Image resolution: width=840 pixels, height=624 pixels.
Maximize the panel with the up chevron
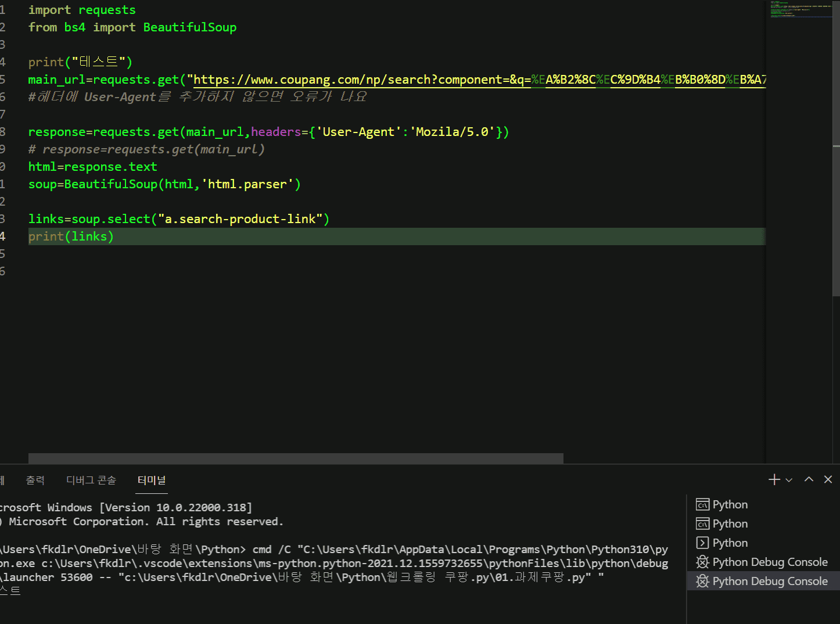[809, 479]
